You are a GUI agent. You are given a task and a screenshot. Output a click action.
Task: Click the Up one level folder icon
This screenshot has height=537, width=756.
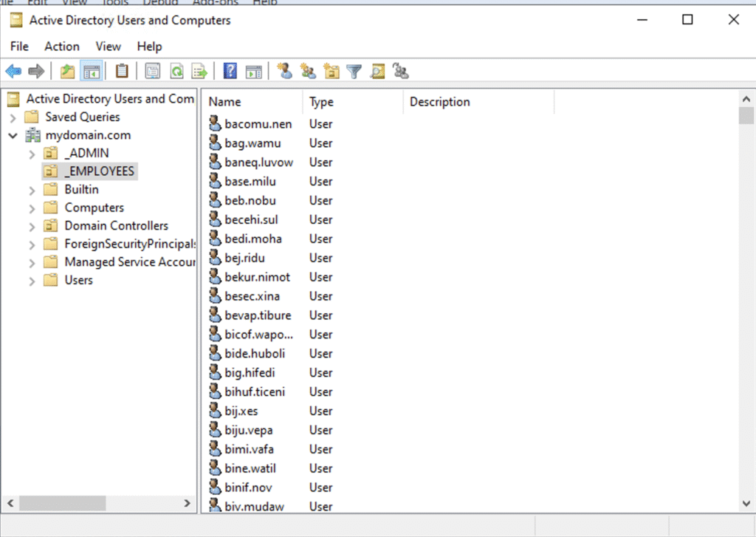click(68, 71)
